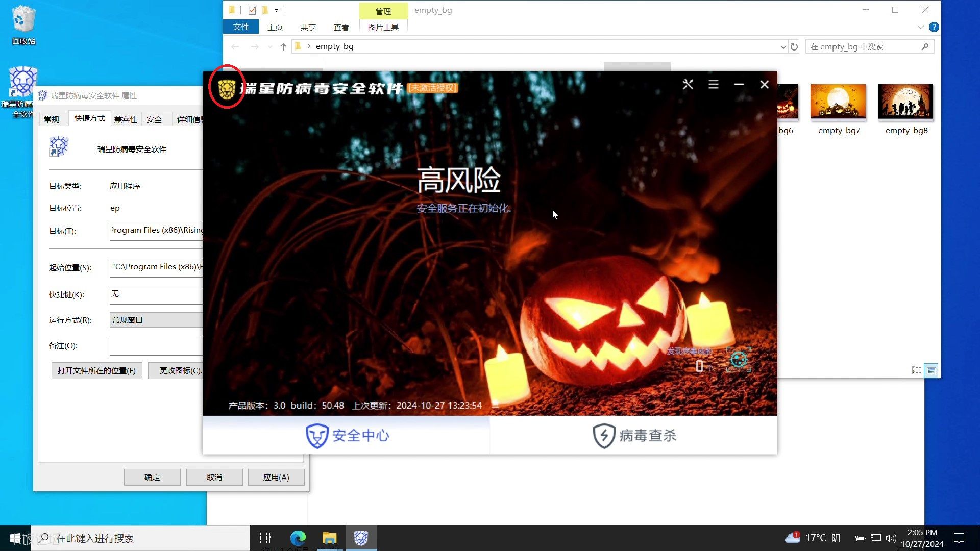Image resolution: width=980 pixels, height=551 pixels.
Task: Click into the 起始位置 field
Action: (157, 267)
